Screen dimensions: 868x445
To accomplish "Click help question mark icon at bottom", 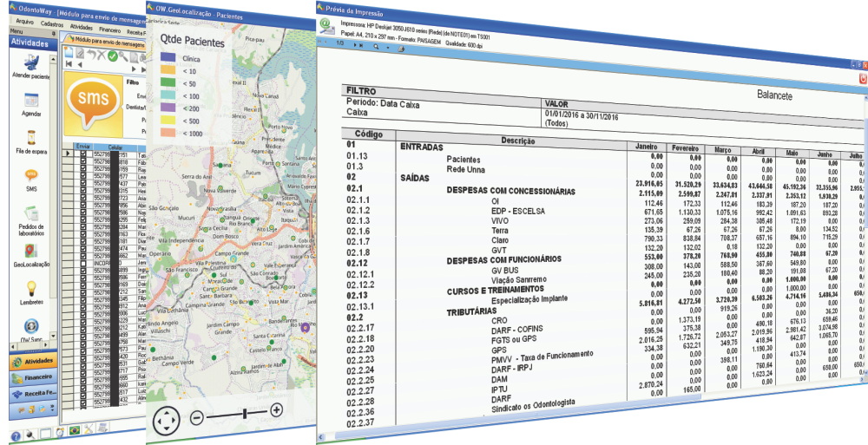I will click(x=16, y=436).
